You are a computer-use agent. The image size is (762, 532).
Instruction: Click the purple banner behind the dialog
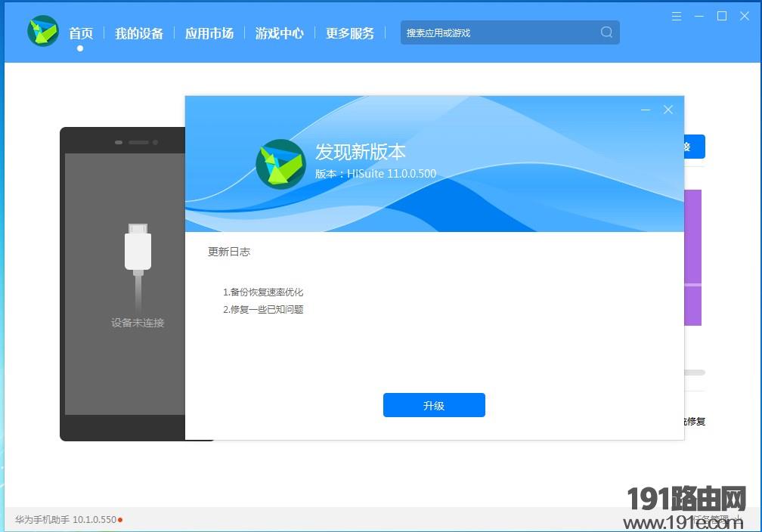[693, 258]
